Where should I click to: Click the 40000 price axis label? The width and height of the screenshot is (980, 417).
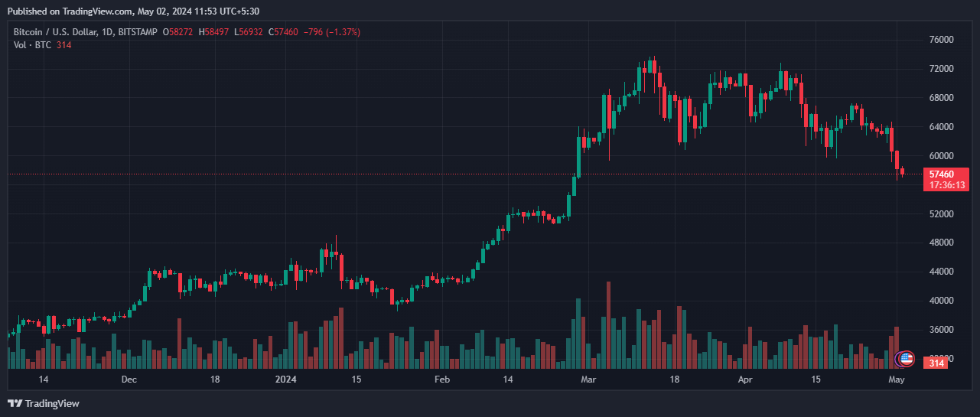point(940,301)
